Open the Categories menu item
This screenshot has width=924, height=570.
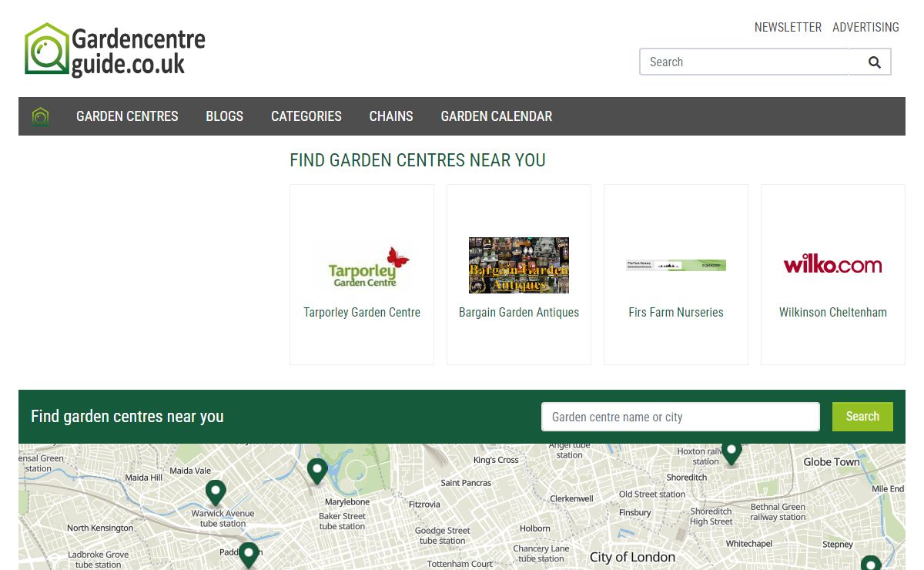point(306,116)
